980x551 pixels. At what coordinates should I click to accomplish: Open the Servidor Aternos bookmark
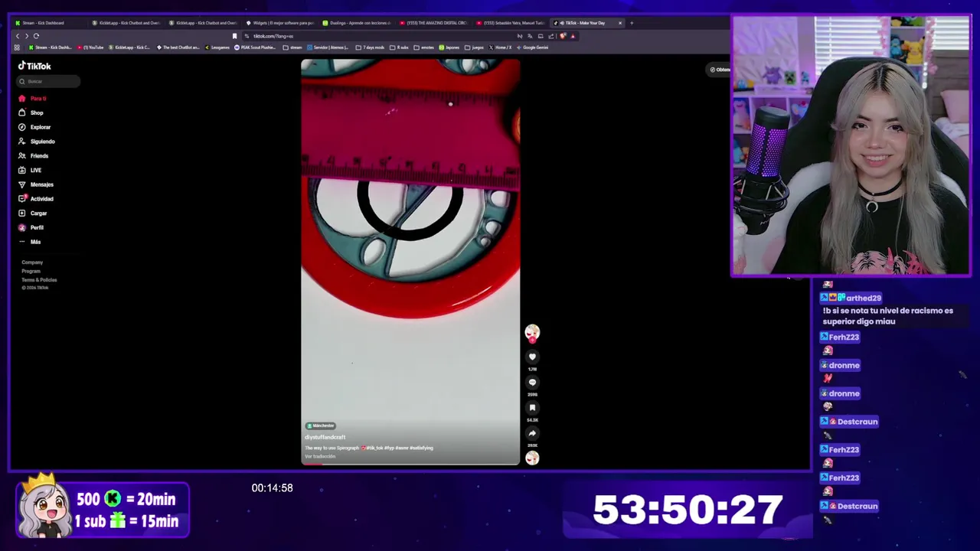[328, 47]
